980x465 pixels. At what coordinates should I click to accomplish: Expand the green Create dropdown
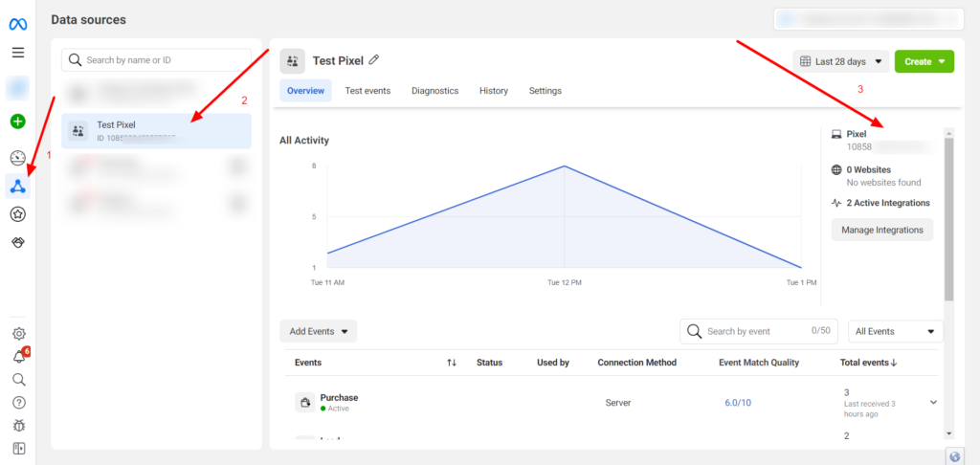click(924, 62)
